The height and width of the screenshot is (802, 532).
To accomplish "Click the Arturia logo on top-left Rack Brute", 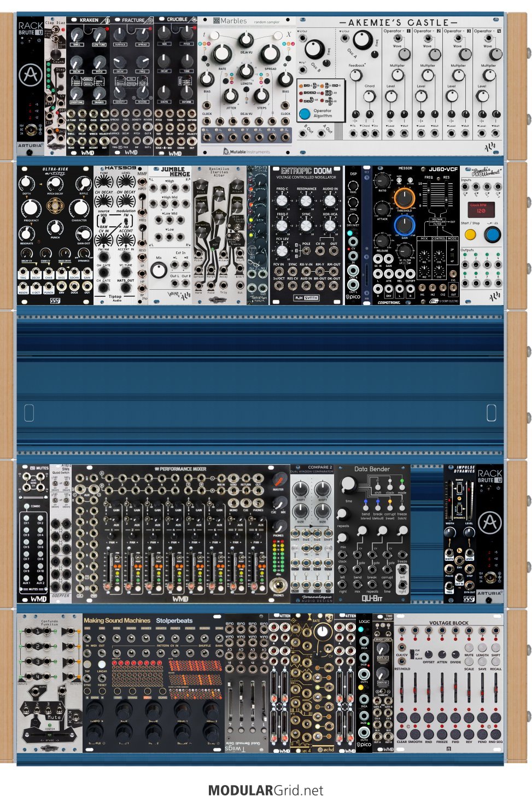I will pos(31,74).
